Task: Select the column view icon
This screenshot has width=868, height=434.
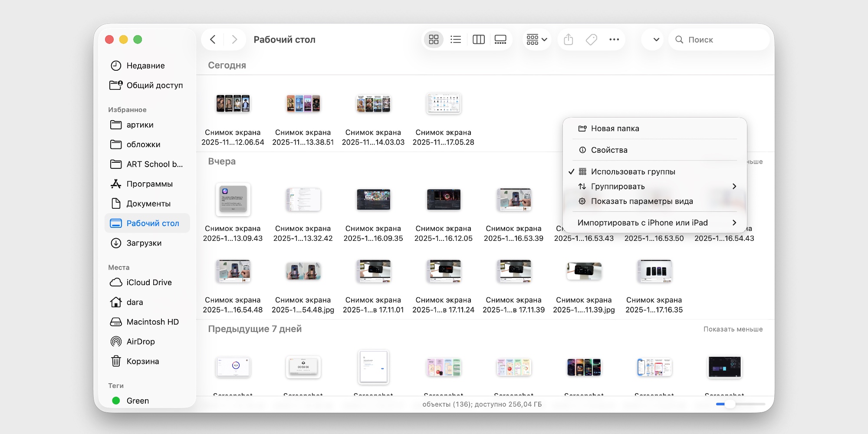Action: point(478,39)
